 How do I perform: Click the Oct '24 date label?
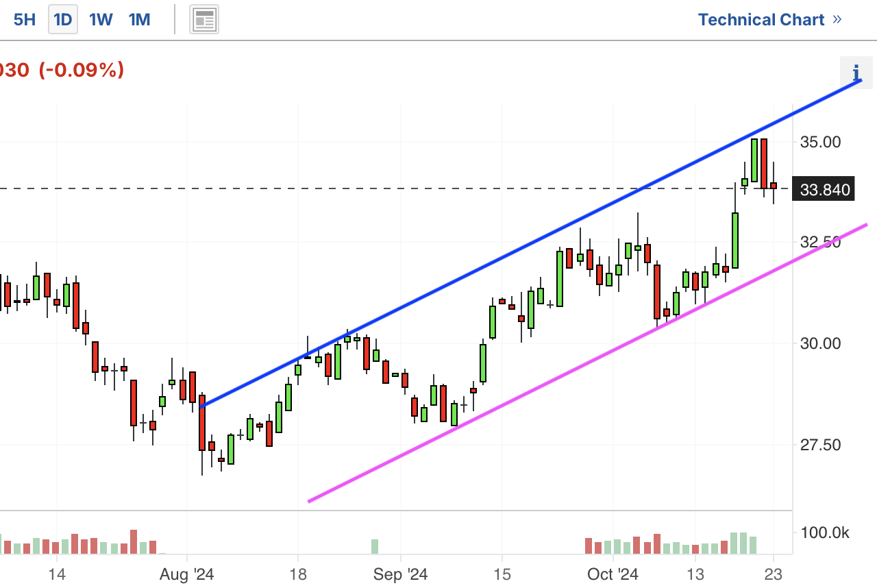click(614, 574)
